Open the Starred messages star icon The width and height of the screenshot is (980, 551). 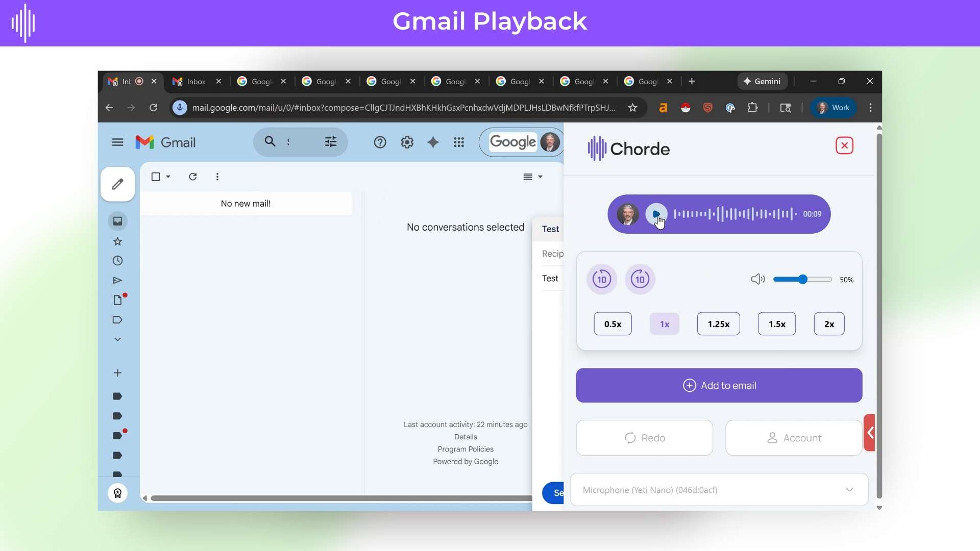pyautogui.click(x=118, y=241)
